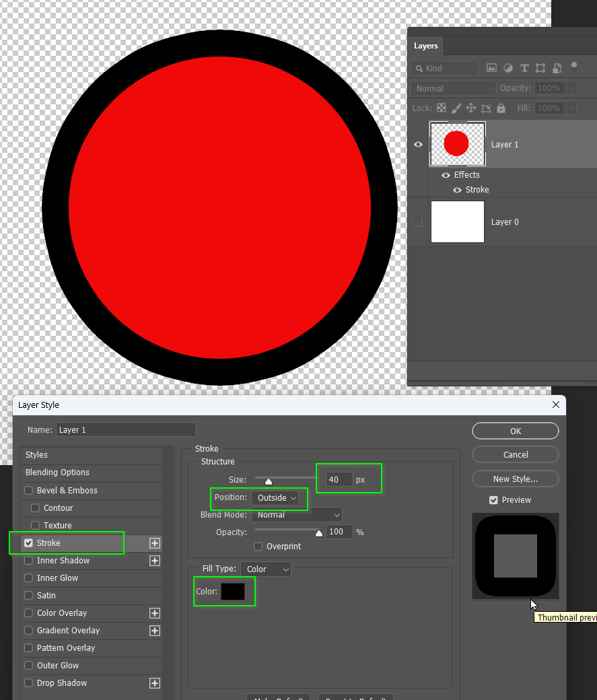Image resolution: width=597 pixels, height=700 pixels.
Task: Filter for smart objects in Layers panel
Action: pyautogui.click(x=557, y=67)
